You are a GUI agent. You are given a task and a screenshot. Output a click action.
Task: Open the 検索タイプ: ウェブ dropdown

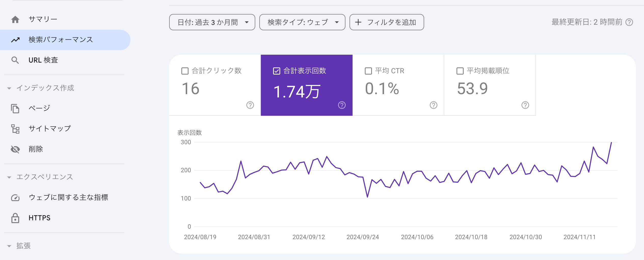(302, 22)
